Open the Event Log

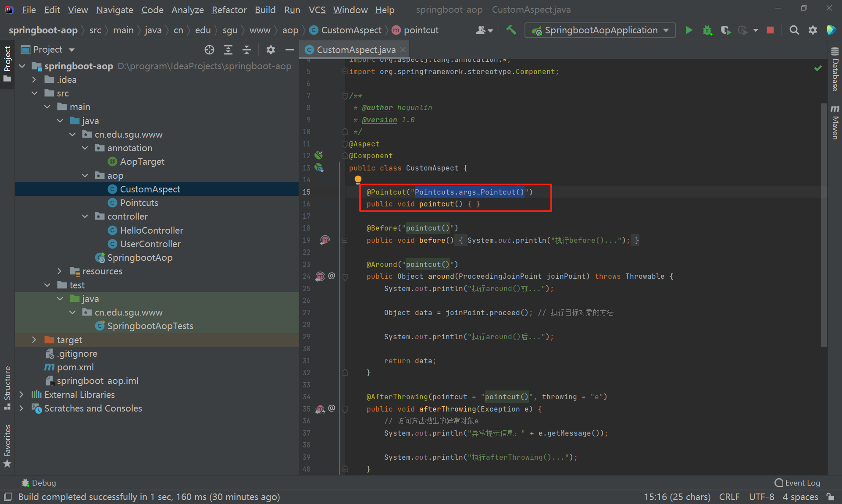click(797, 483)
